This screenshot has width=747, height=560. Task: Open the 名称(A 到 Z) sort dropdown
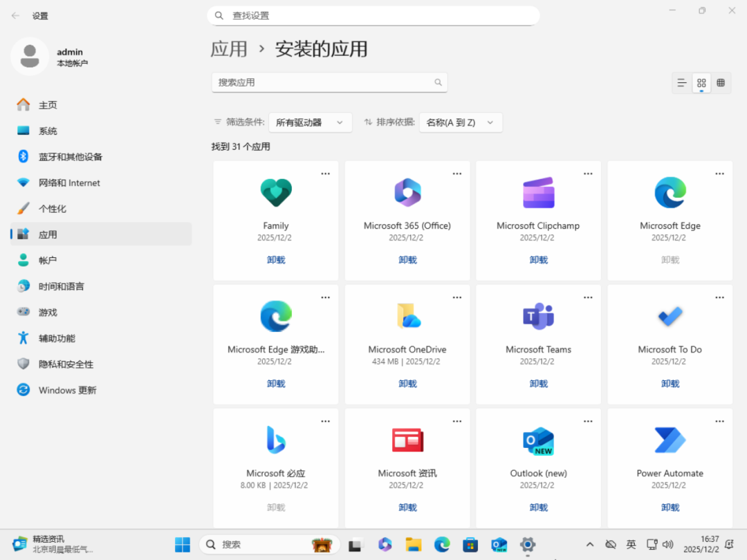461,122
